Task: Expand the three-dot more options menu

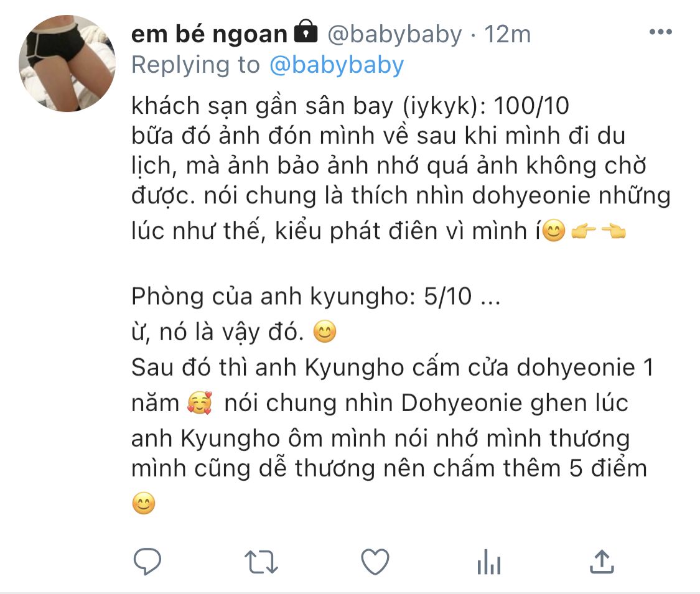Action: [x=661, y=32]
